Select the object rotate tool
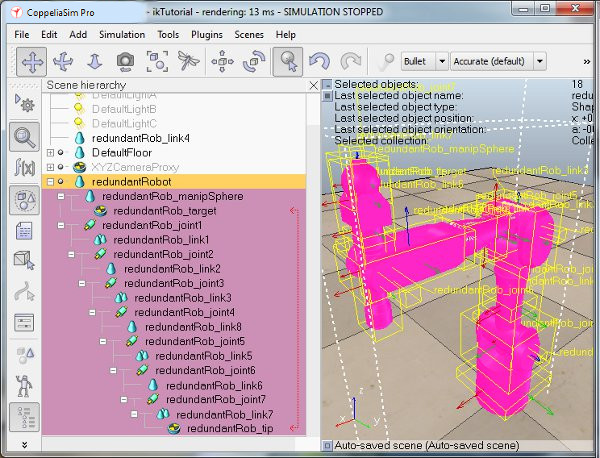The image size is (600, 458). point(254,61)
